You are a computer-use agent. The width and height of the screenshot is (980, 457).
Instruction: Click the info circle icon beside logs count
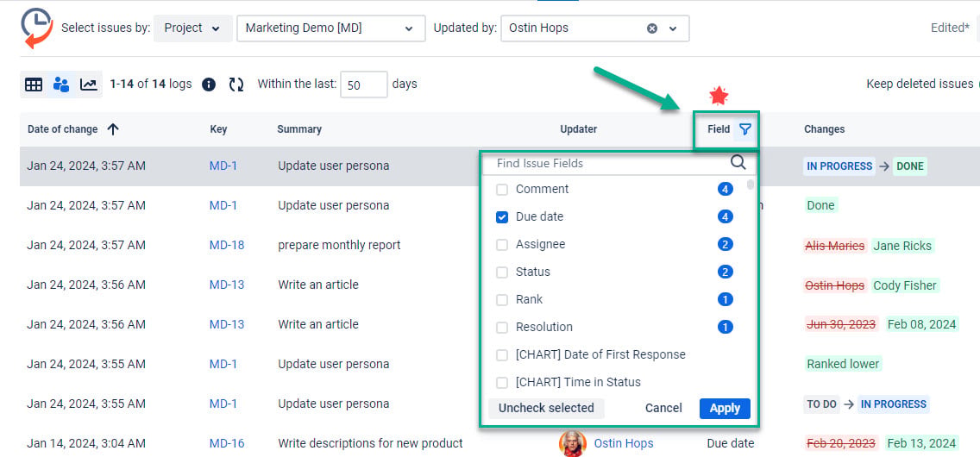coord(209,85)
